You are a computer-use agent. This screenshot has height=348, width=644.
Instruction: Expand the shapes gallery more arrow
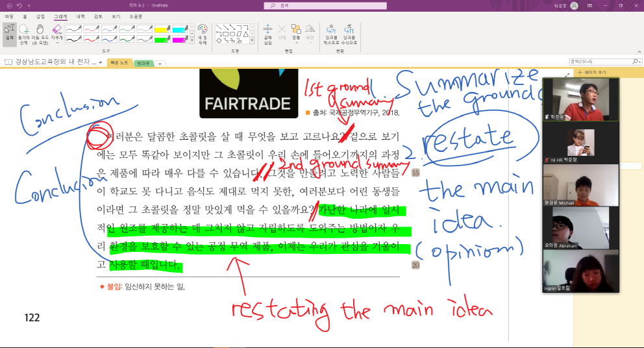(x=252, y=41)
